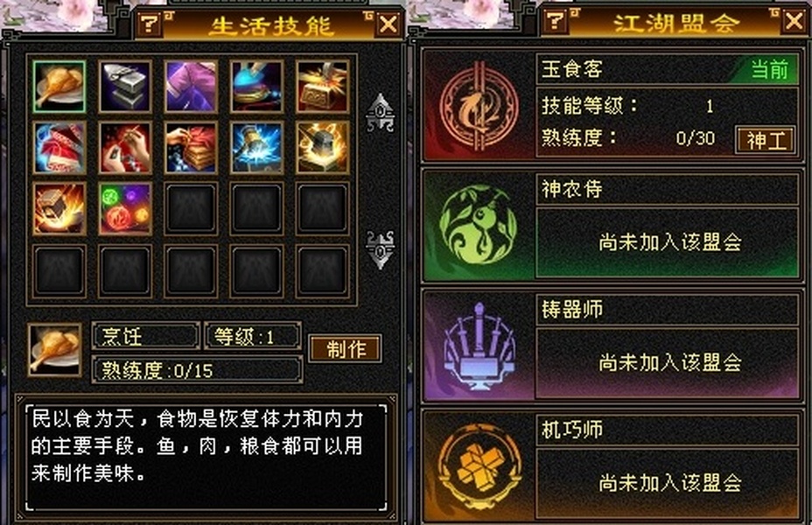Image resolution: width=812 pixels, height=525 pixels.
Task: Click the skill list scroll down arrow
Action: pos(380,249)
